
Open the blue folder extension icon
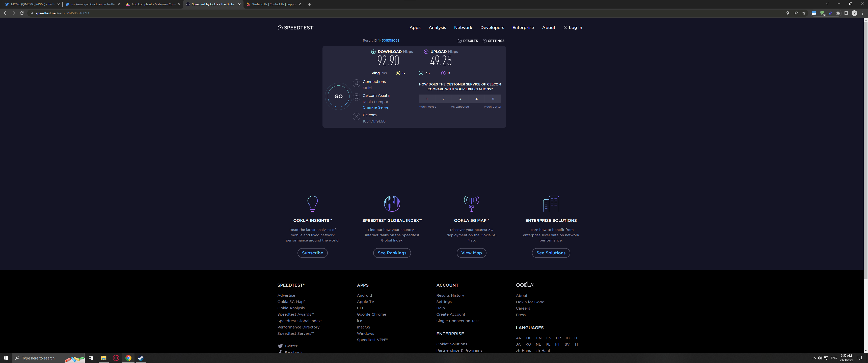pos(814,13)
